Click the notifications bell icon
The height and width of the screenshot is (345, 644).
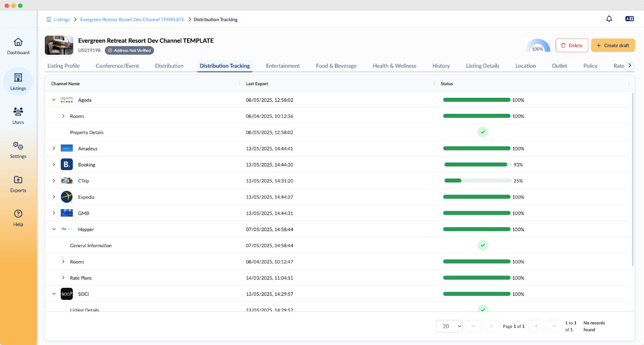(609, 19)
